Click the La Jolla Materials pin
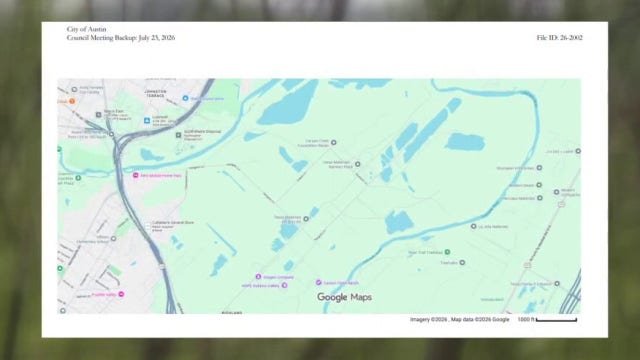640x360 pixels. coord(473,226)
